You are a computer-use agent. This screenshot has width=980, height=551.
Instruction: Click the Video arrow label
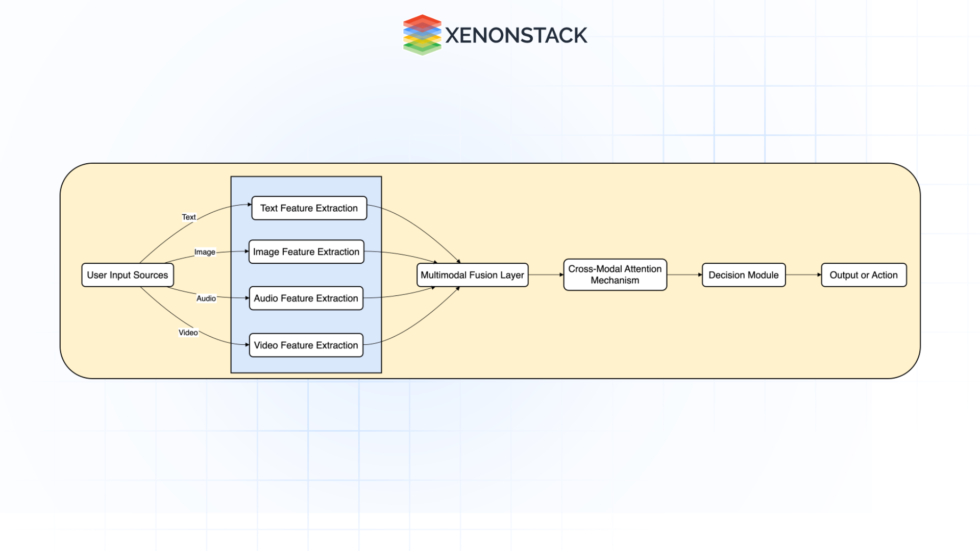(x=188, y=333)
